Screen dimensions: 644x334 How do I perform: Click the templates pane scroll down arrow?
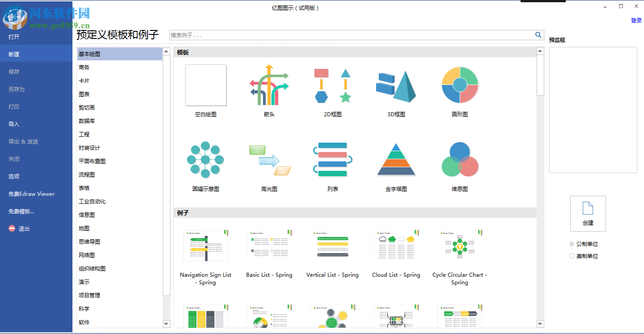click(x=540, y=324)
